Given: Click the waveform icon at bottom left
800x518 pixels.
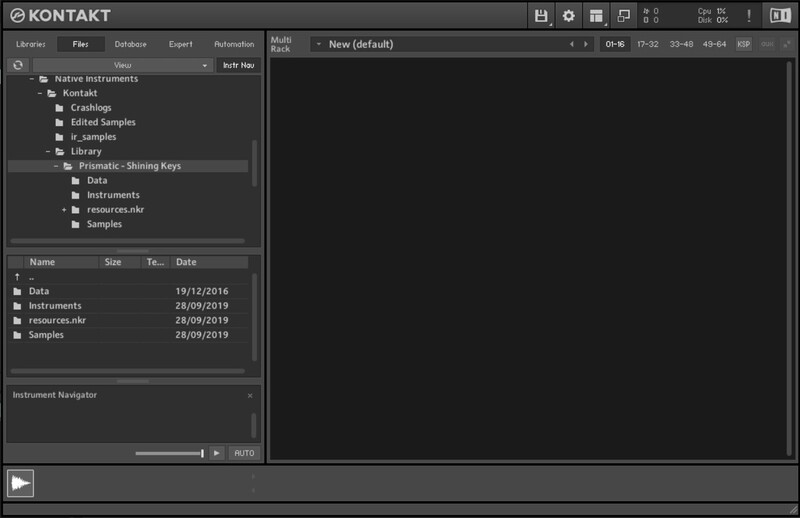Looking at the screenshot, I should pyautogui.click(x=20, y=483).
